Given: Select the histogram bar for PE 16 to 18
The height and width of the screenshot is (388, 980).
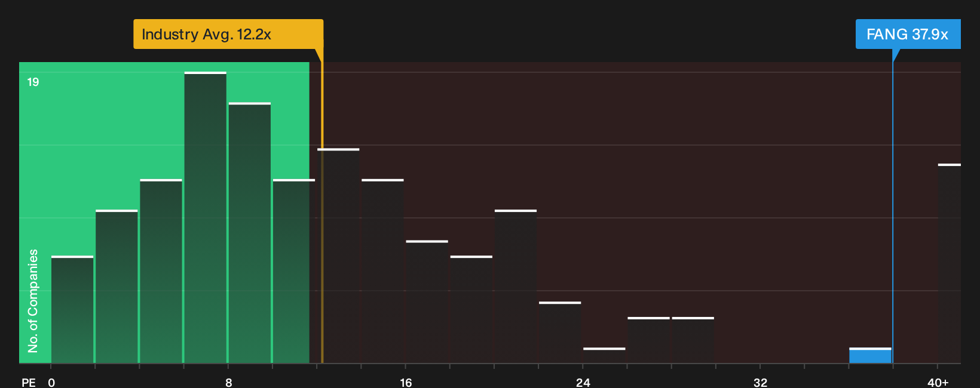Looking at the screenshot, I should coord(427,302).
